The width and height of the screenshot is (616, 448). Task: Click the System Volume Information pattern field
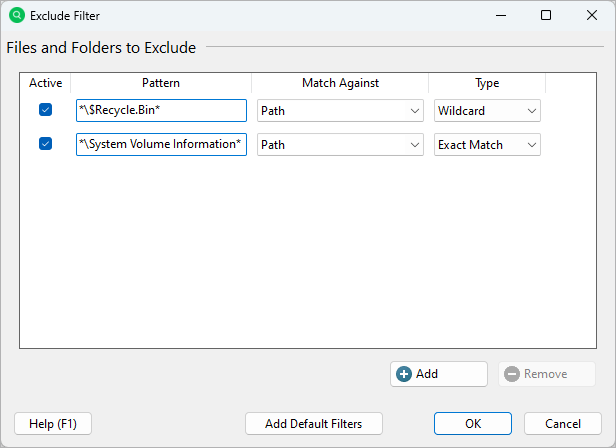coord(160,145)
